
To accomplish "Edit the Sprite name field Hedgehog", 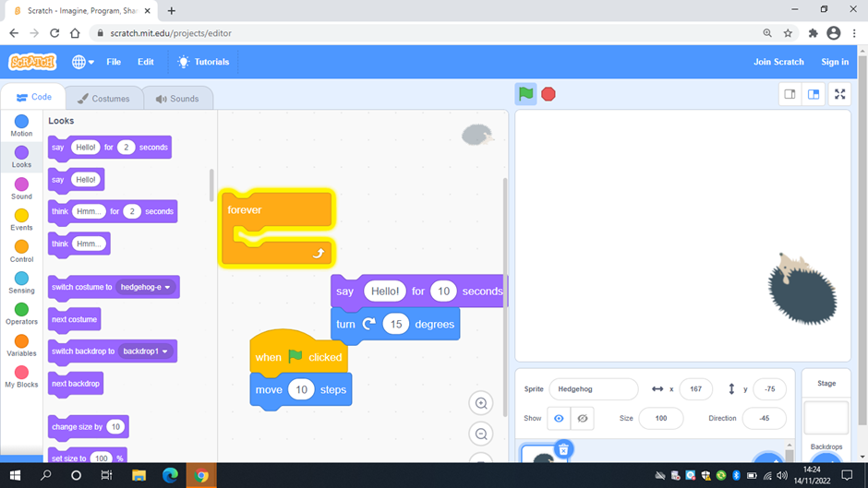I will [x=594, y=389].
